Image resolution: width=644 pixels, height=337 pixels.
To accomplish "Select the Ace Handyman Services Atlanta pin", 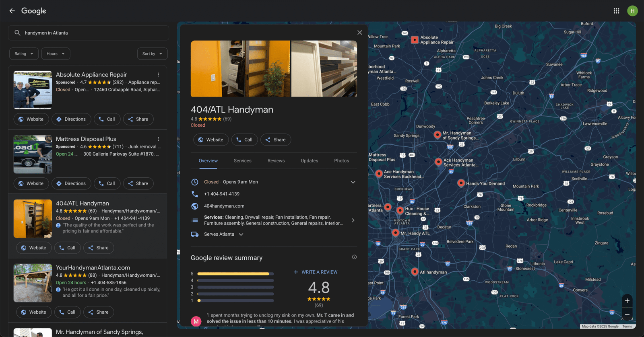I will [x=438, y=162].
